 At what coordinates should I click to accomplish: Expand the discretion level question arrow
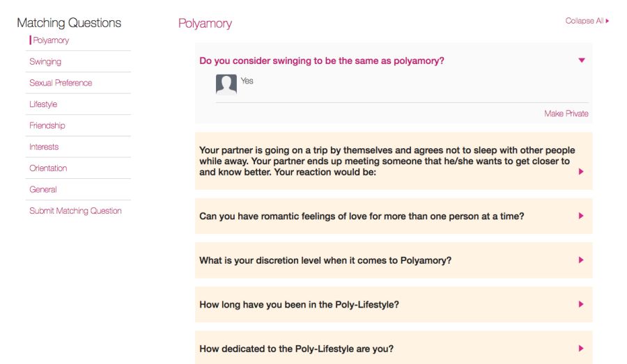582,260
